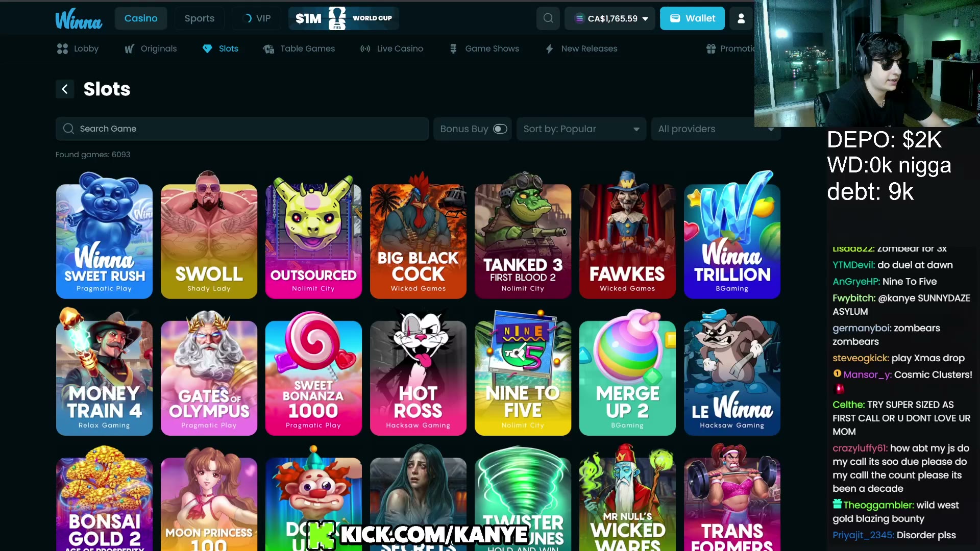Click the Table Games cards icon
The image size is (980, 551).
tap(268, 49)
